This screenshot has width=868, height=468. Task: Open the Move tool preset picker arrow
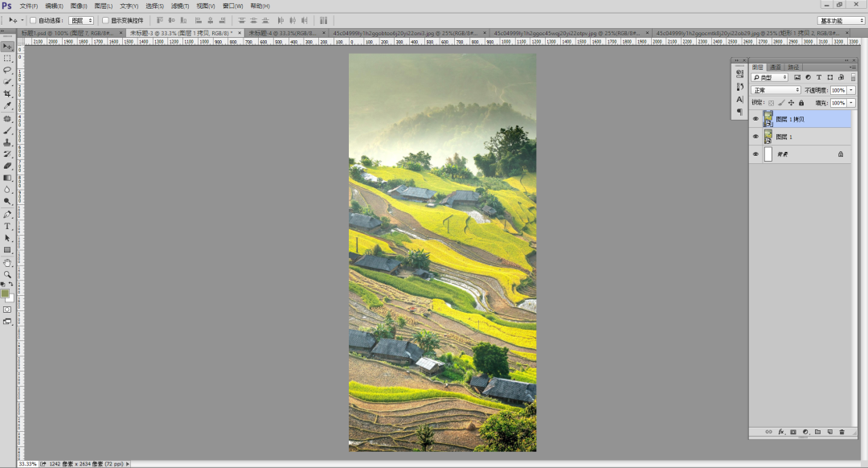[23, 20]
